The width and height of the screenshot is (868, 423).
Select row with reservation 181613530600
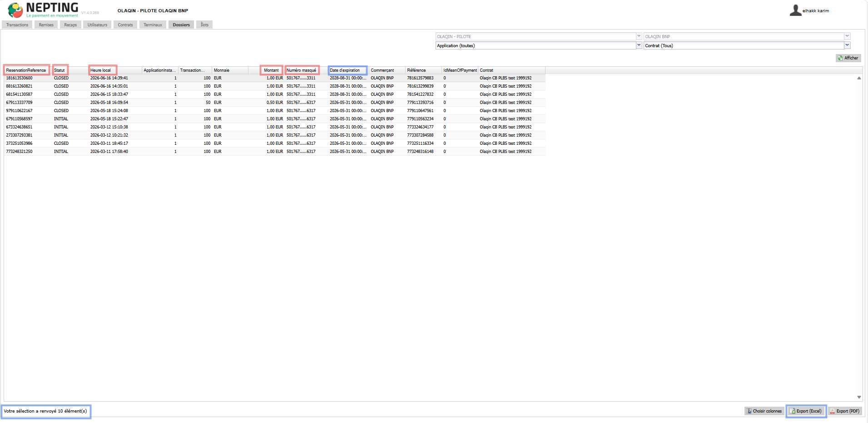tap(275, 78)
